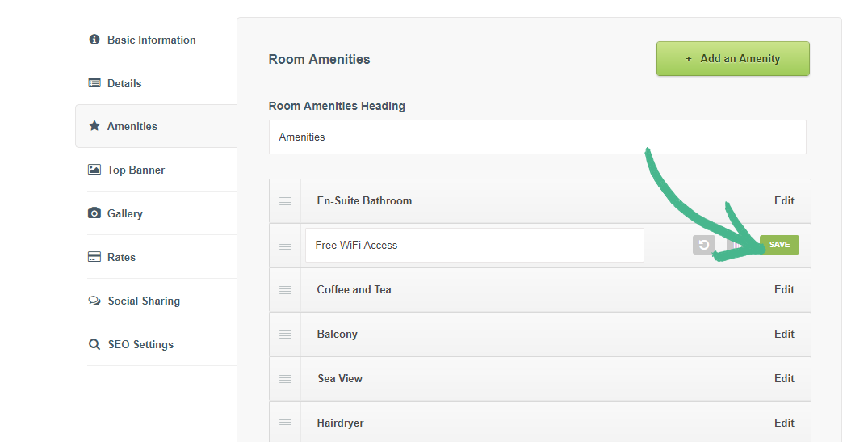Click the drag handle for Balcony row
Screen dimensions: 868x442
pos(285,335)
